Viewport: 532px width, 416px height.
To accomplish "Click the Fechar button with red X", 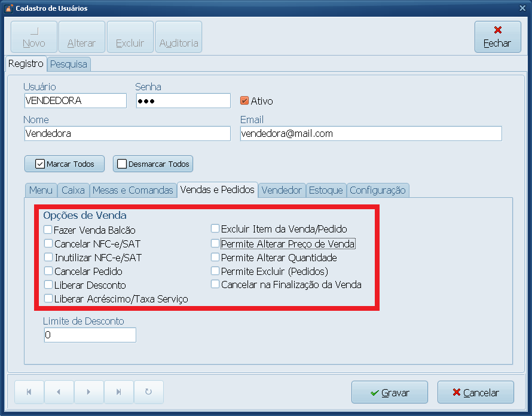I will 497,37.
